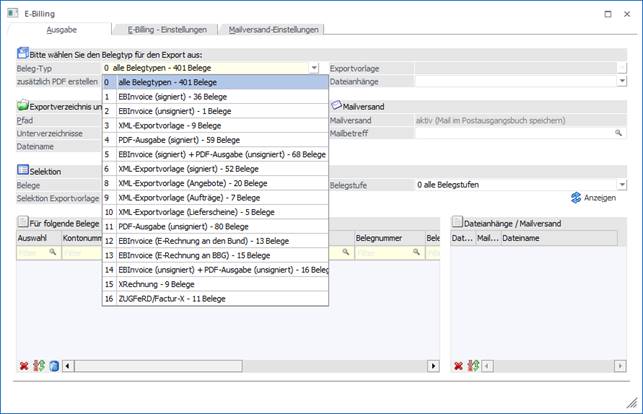
Task: Click the Auswahl column filter field
Action: click(x=38, y=254)
